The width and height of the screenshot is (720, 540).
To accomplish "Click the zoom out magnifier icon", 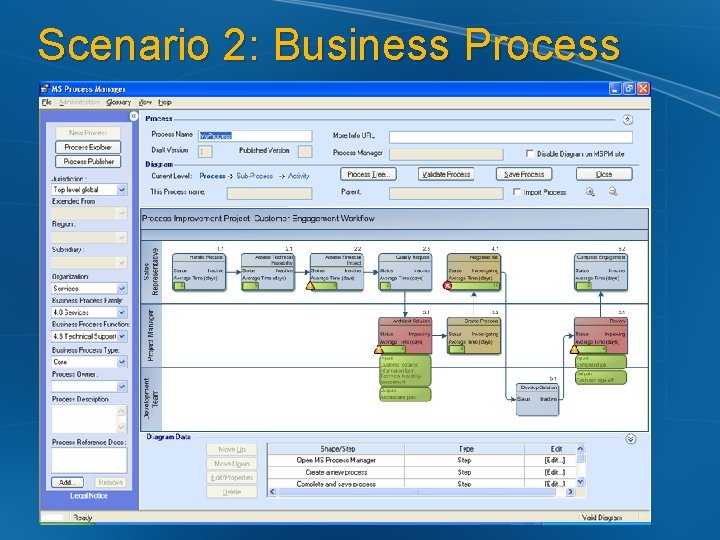I will pyautogui.click(x=613, y=192).
